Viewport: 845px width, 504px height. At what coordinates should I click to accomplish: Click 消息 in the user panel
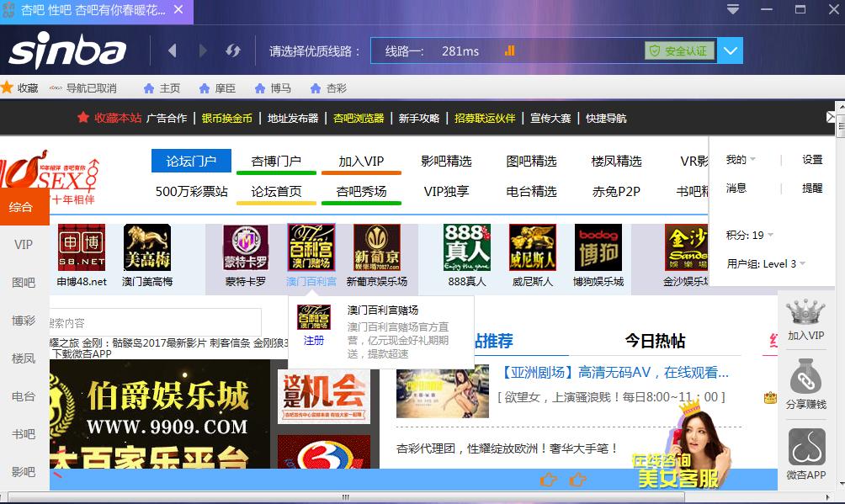736,188
